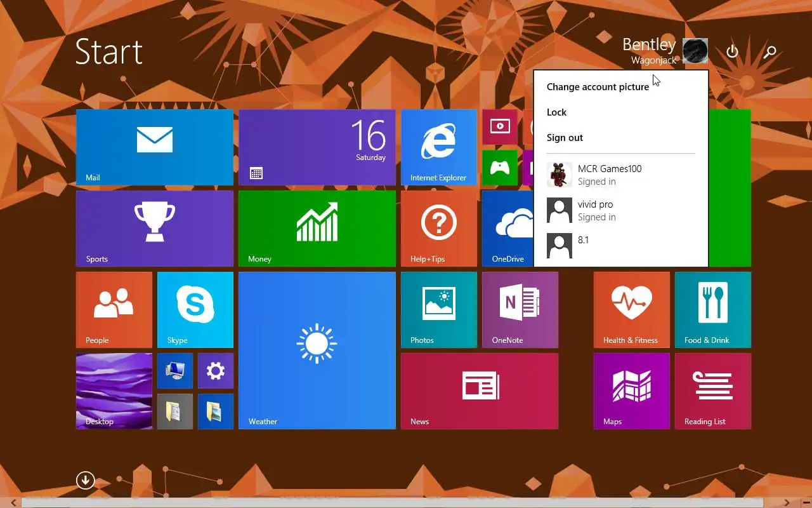This screenshot has width=812, height=508.
Task: Launch the OneNote tile
Action: [520, 310]
